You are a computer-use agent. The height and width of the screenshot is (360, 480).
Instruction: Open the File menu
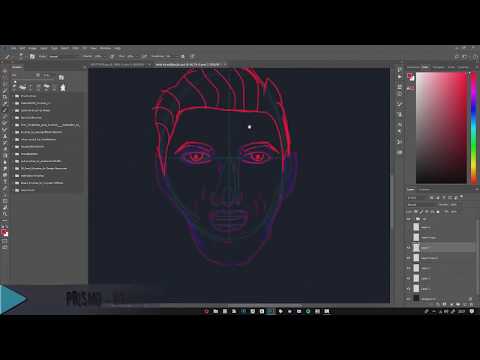pos(13,48)
